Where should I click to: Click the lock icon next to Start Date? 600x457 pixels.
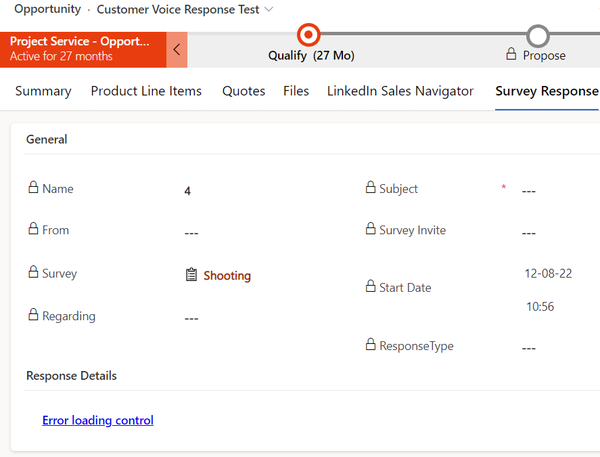[370, 286]
